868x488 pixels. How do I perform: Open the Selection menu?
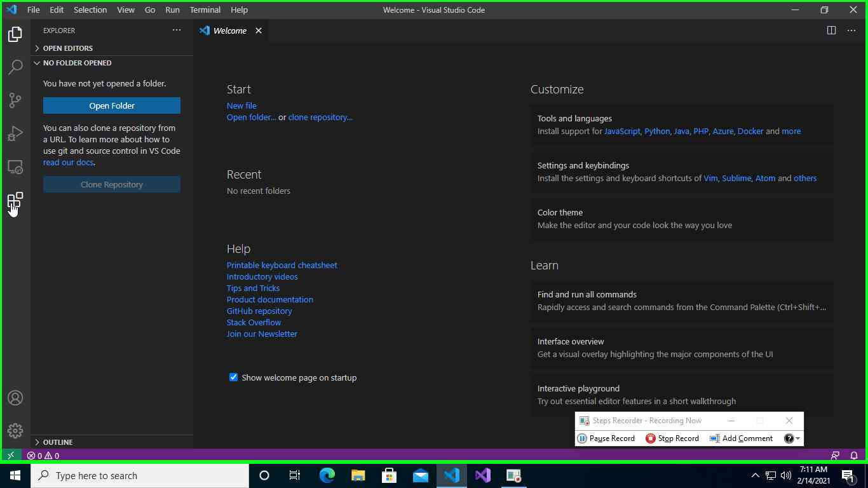90,10
